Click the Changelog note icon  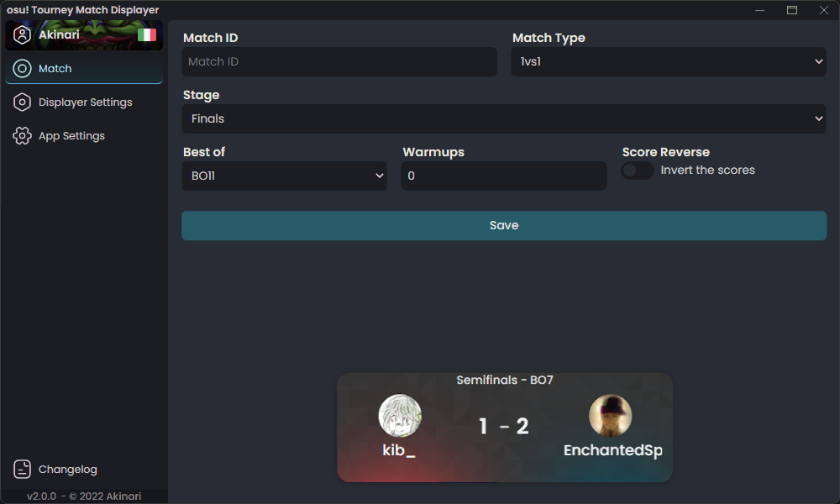pyautogui.click(x=23, y=470)
